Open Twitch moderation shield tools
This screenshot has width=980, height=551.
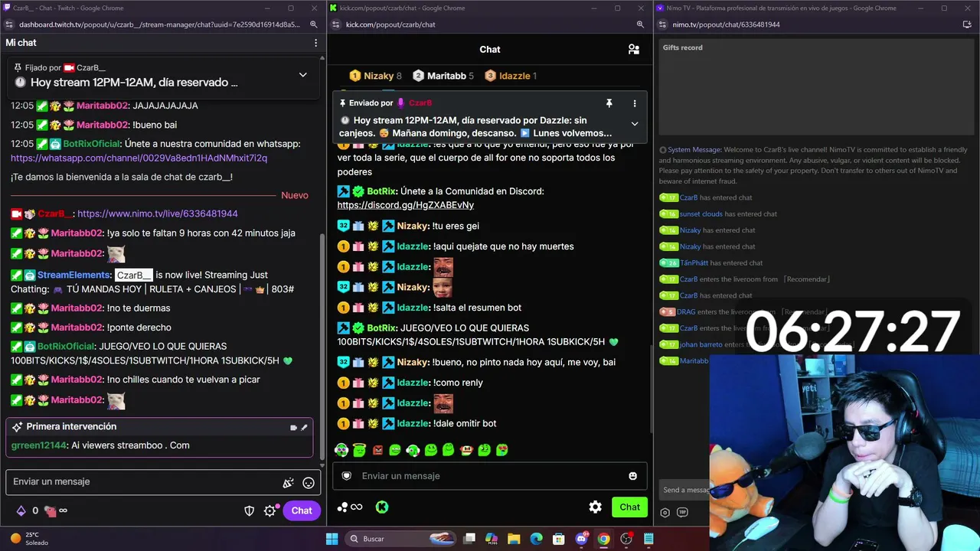[249, 510]
